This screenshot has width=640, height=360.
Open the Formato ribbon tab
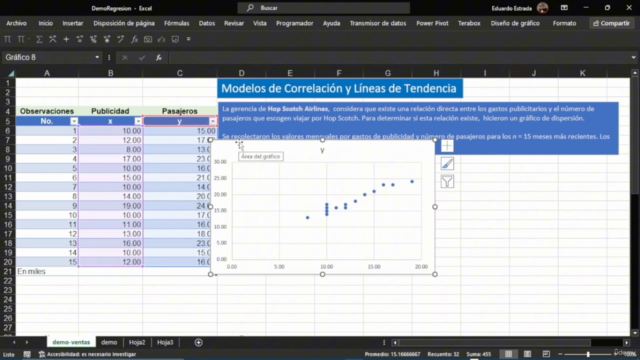pos(564,23)
